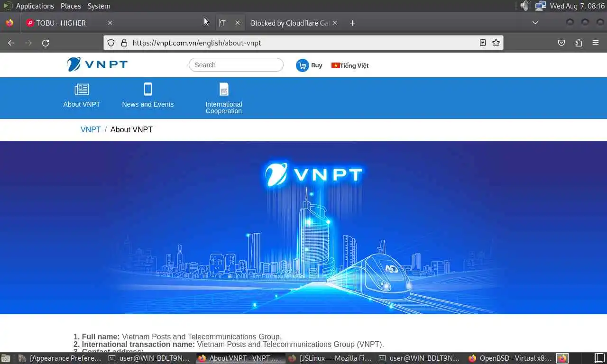Viewport: 607px width, 364px height.
Task: Click the News and Events phone icon
Action: [x=148, y=89]
